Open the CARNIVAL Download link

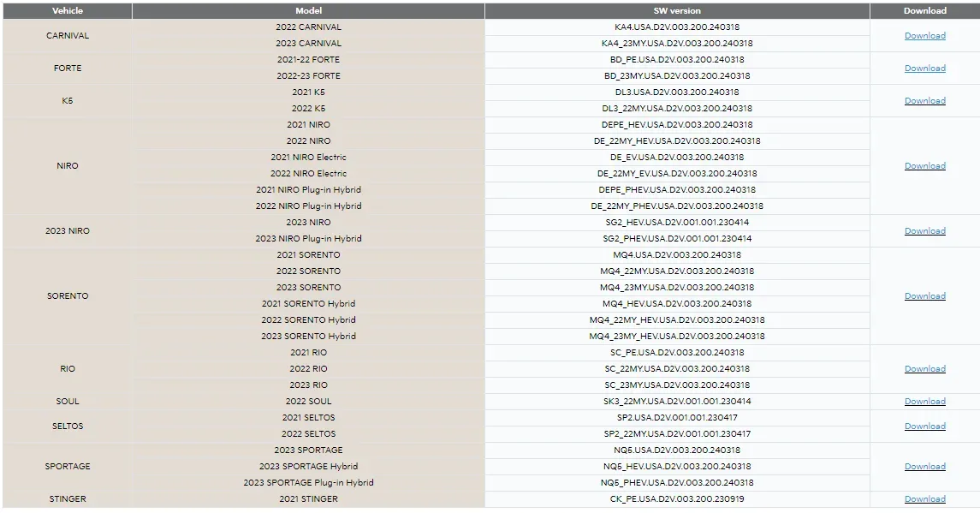point(924,36)
